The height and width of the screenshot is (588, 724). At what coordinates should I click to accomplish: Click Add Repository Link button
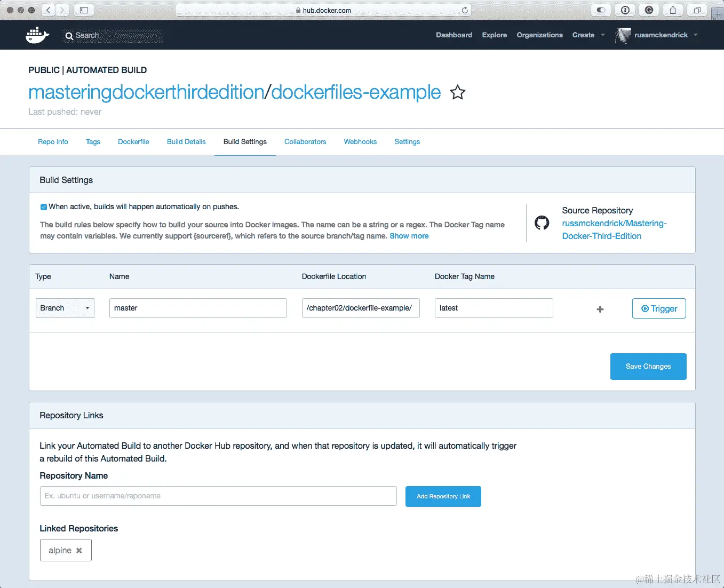pyautogui.click(x=443, y=496)
